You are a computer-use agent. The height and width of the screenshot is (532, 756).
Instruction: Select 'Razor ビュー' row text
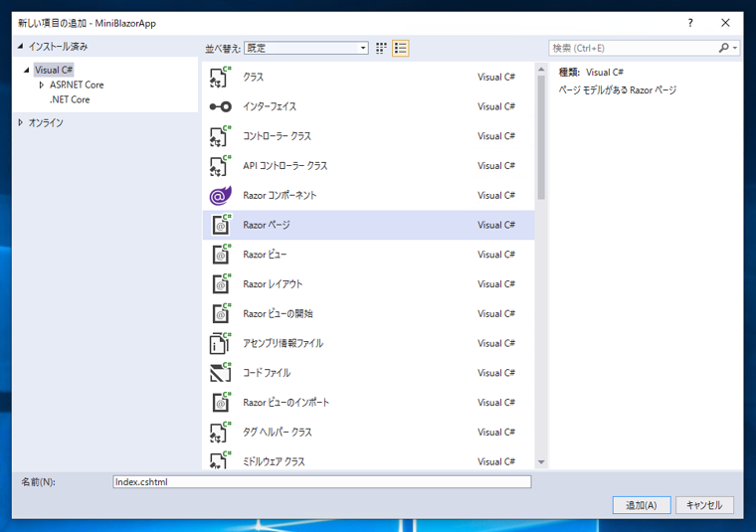[265, 255]
